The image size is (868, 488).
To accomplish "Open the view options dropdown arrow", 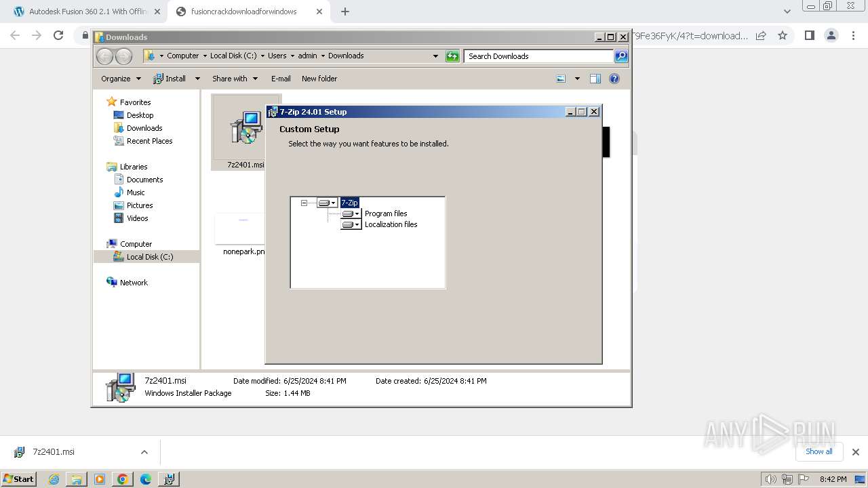I will click(577, 79).
